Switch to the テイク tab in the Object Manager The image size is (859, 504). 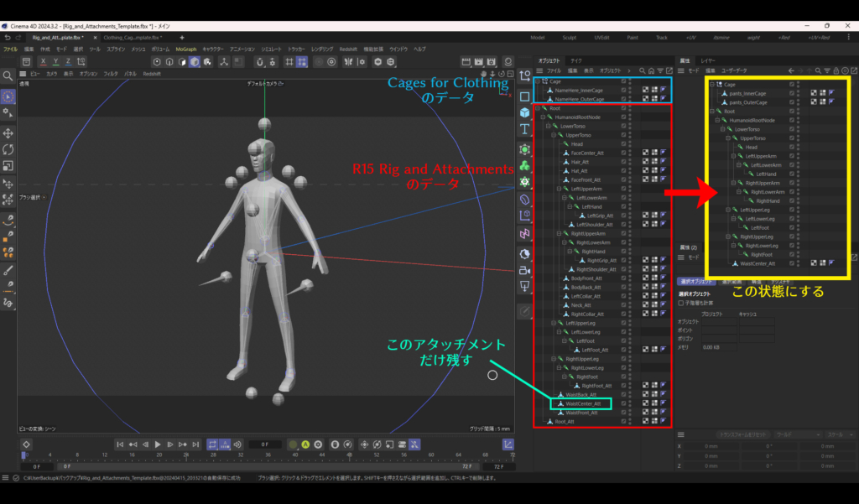click(x=576, y=61)
